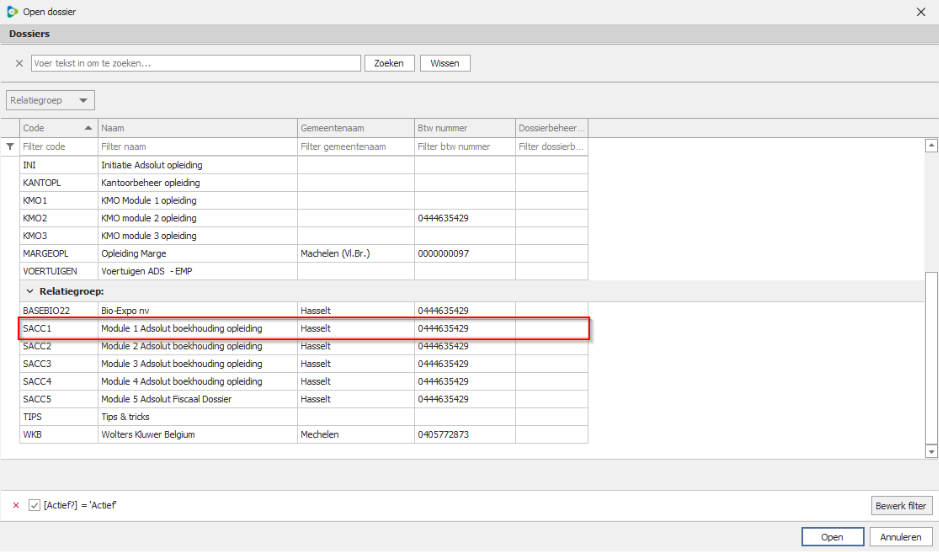
Task: Click the application icon in title bar
Action: point(12,11)
